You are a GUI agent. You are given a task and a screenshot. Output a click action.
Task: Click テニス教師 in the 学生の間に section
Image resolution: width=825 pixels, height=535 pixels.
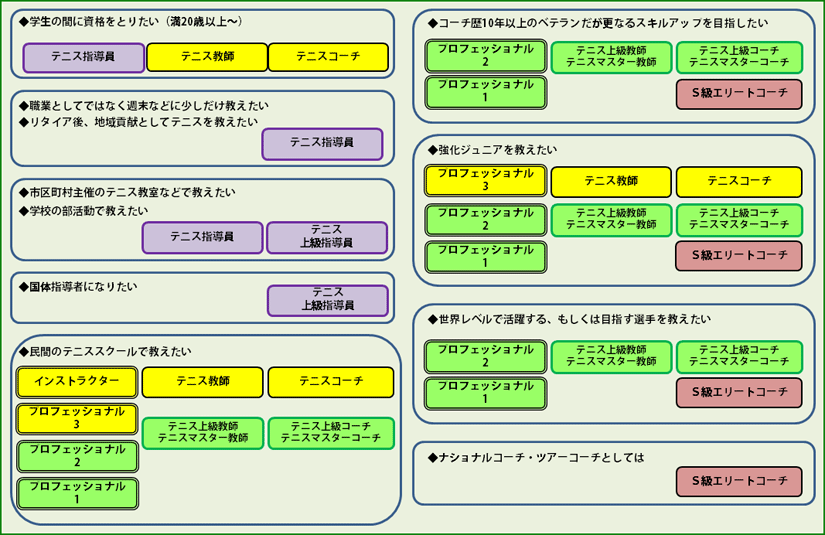coord(205,58)
